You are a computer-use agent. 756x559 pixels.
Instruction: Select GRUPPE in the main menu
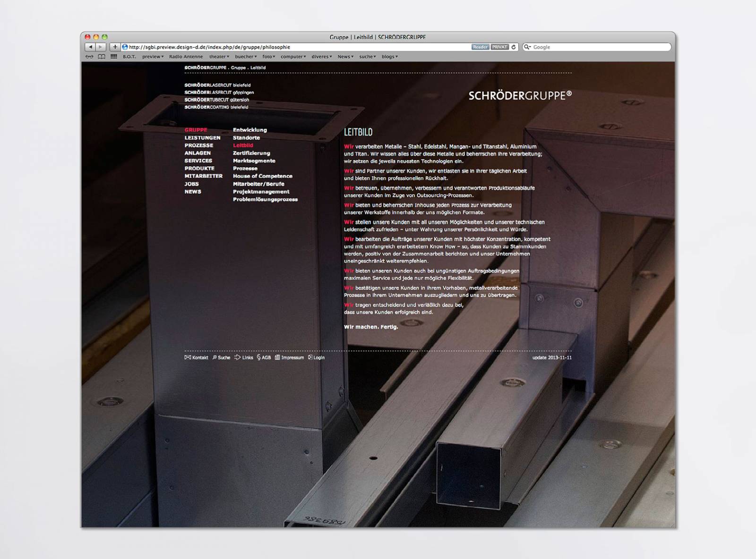[196, 130]
